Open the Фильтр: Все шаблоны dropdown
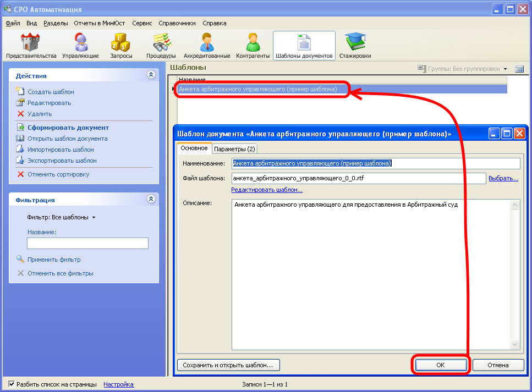The height and width of the screenshot is (392, 532). pos(61,217)
